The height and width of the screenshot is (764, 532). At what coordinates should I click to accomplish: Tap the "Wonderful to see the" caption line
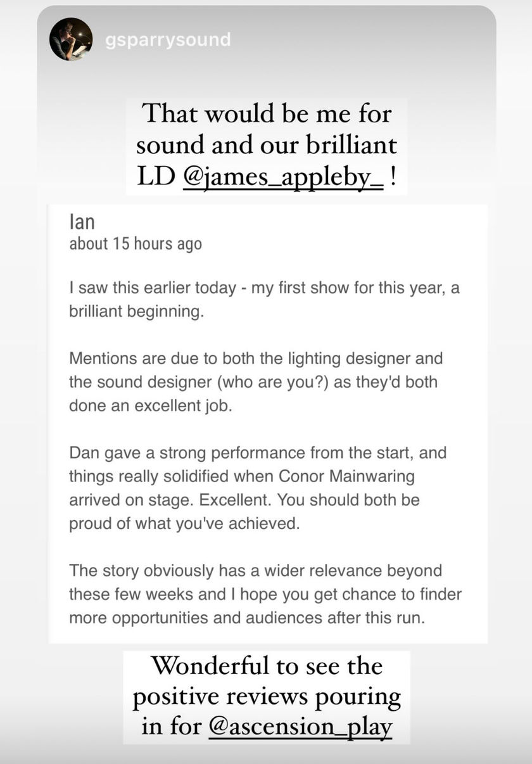(x=267, y=666)
